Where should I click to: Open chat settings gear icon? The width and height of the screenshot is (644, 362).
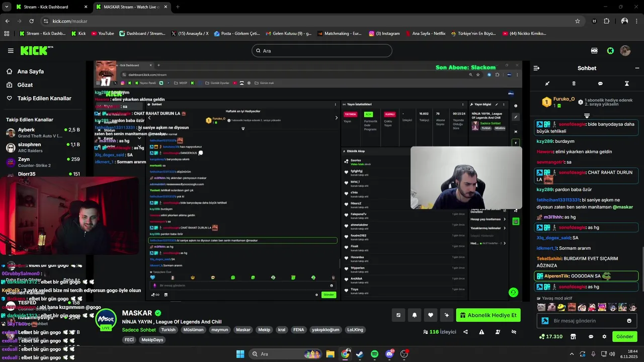pyautogui.click(x=604, y=336)
